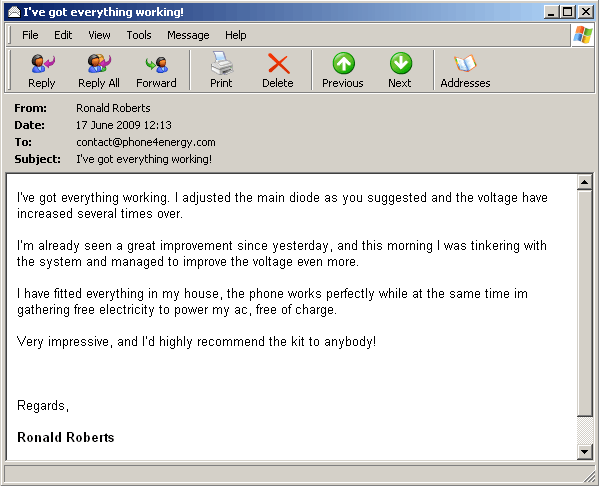Open the Help menu

(x=236, y=35)
